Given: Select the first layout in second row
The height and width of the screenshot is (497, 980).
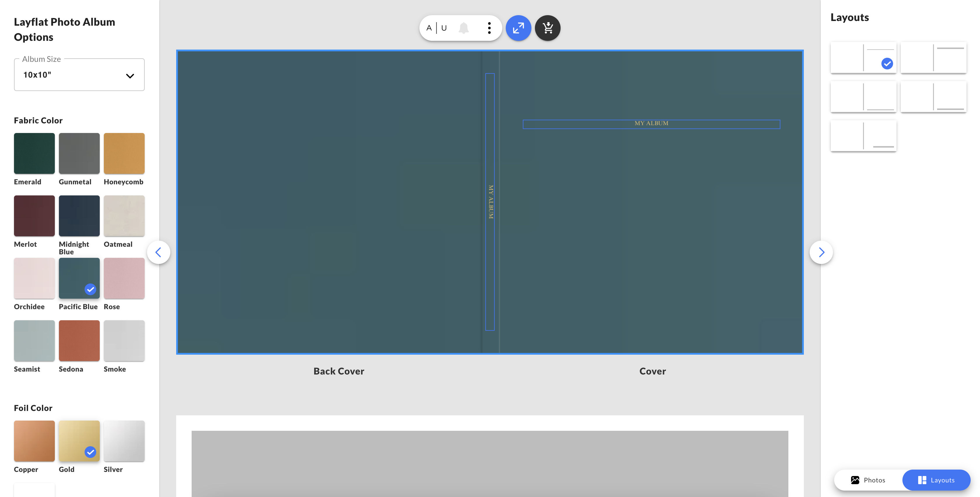Looking at the screenshot, I should point(863,97).
